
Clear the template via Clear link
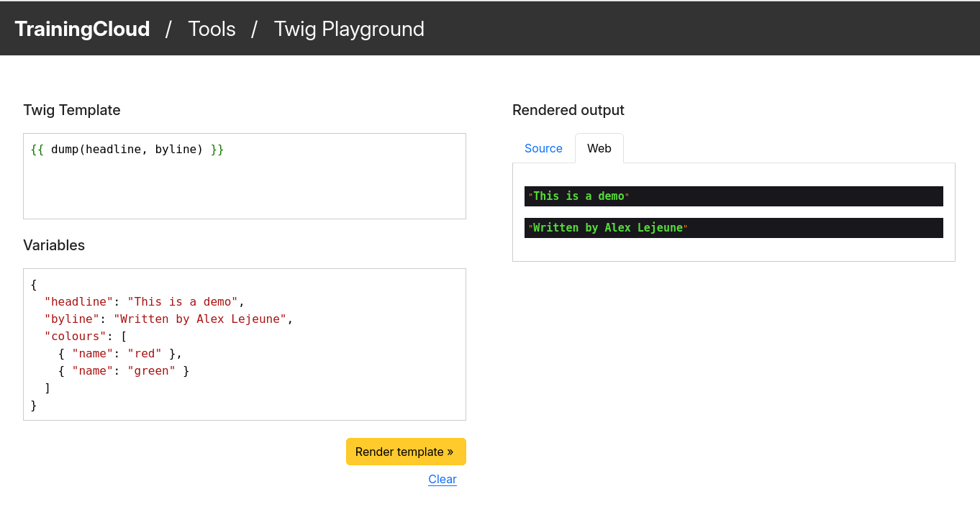coord(443,480)
